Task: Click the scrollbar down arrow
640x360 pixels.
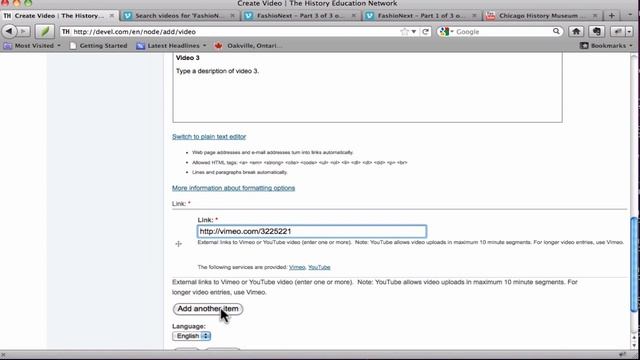Action: (x=634, y=346)
